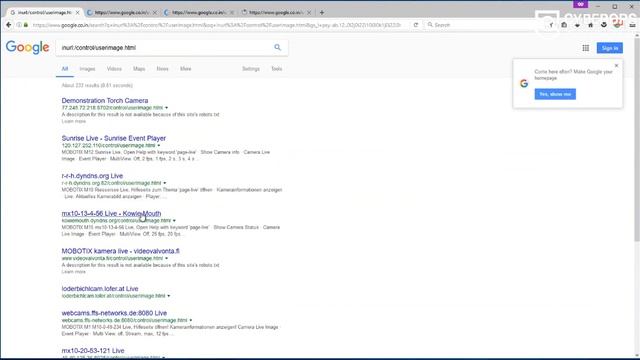The width and height of the screenshot is (640, 360).
Task: Open the Firefox downloads arrow icon
Action: click(577, 25)
